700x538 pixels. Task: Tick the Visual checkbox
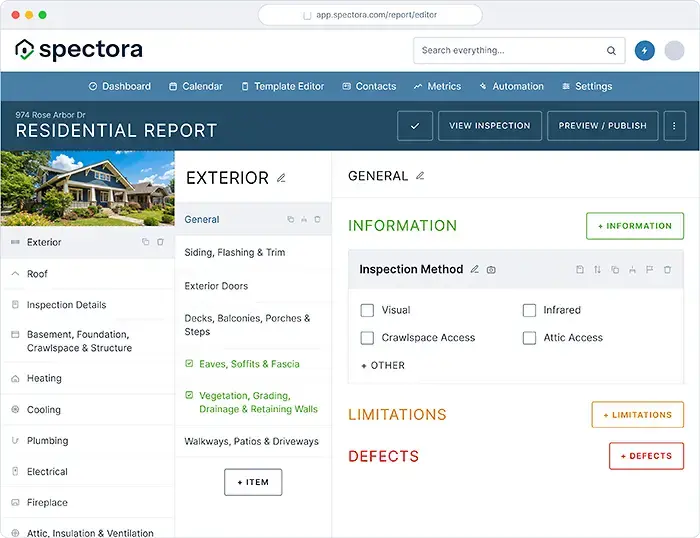367,310
